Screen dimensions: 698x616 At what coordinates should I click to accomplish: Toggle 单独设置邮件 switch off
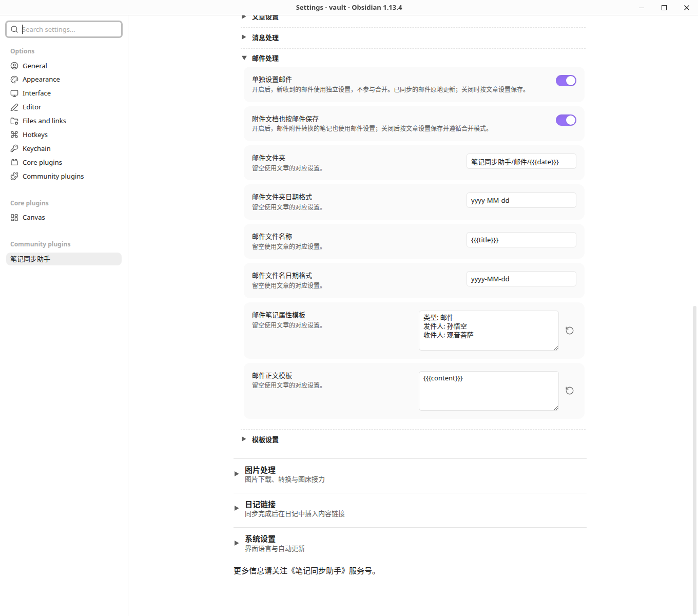[566, 81]
